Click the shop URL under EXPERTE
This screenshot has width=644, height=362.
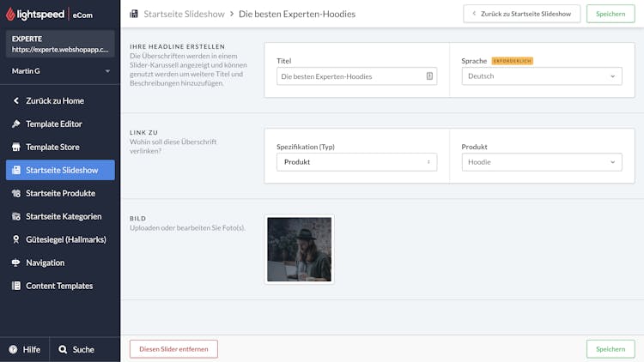(x=60, y=50)
